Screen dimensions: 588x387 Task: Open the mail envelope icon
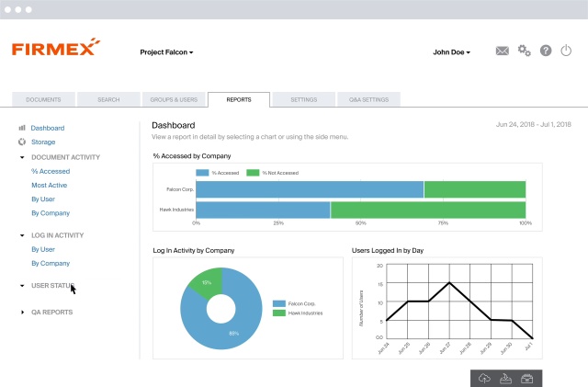pyautogui.click(x=503, y=51)
